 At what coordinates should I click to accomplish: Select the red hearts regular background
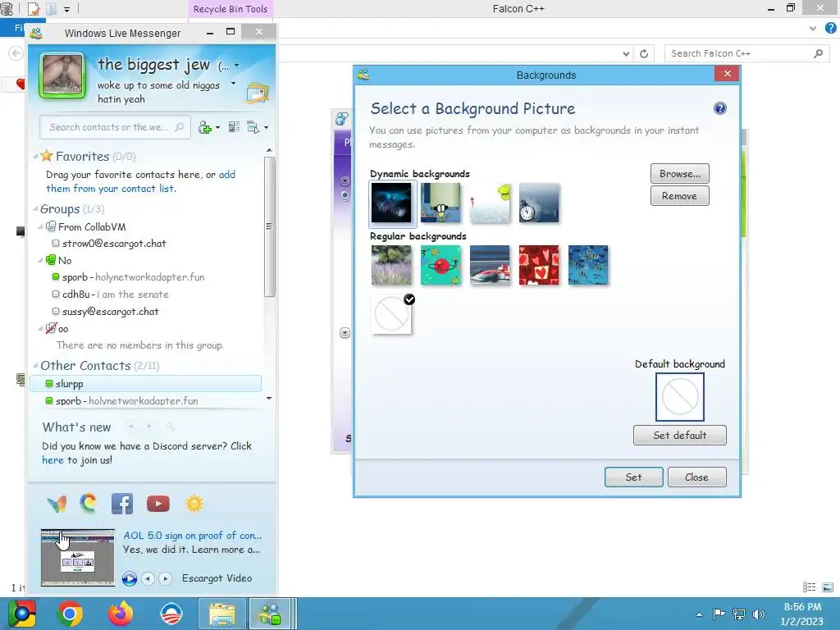[539, 265]
